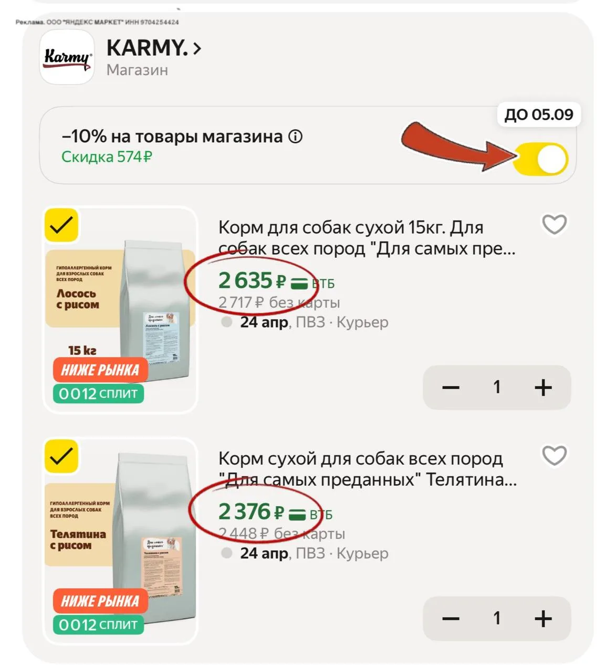616x672 pixels.
Task: Expand KARMY store chevron arrow
Action: (x=197, y=49)
